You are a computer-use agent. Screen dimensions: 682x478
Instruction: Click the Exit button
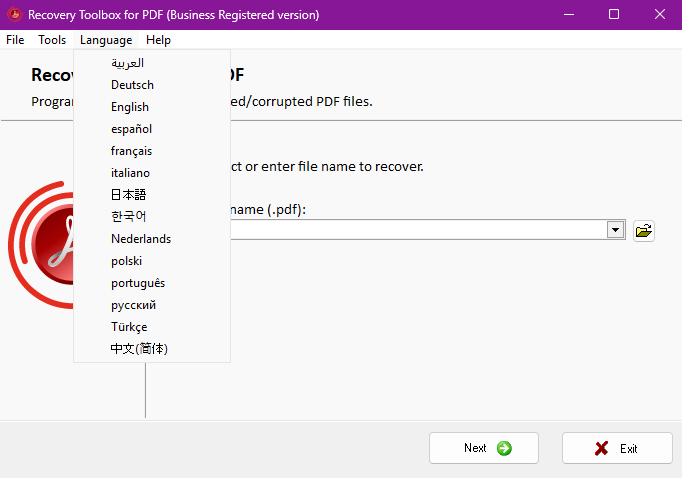point(616,448)
